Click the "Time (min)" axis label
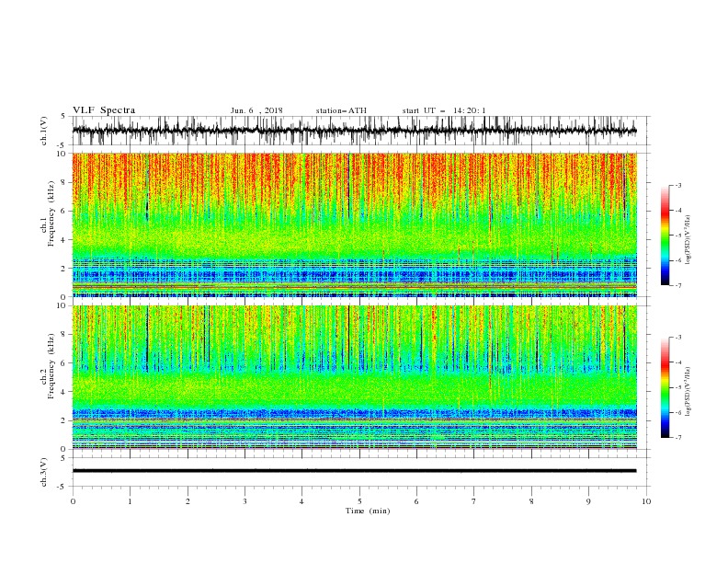Screen dimensions: 728x563 tap(368, 511)
